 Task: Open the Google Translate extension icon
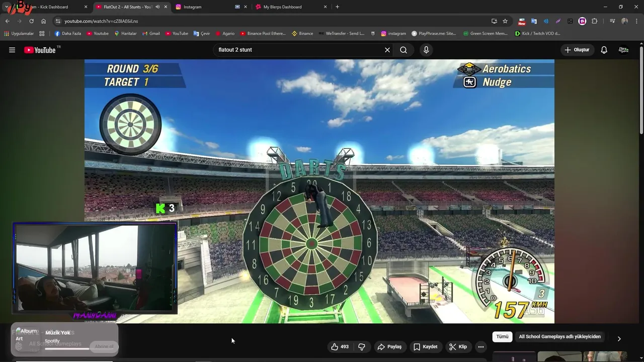tap(534, 21)
